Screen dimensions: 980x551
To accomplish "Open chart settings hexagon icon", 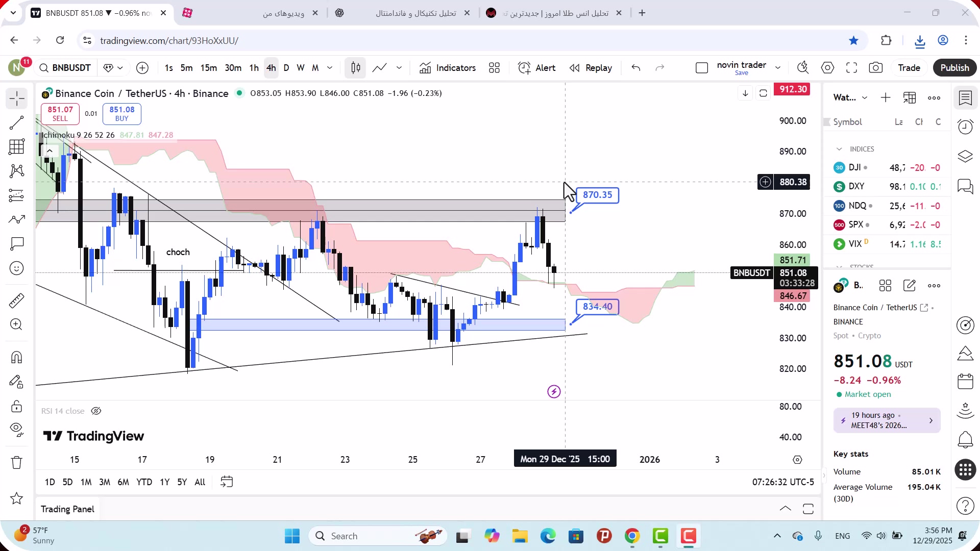I will coord(827,68).
